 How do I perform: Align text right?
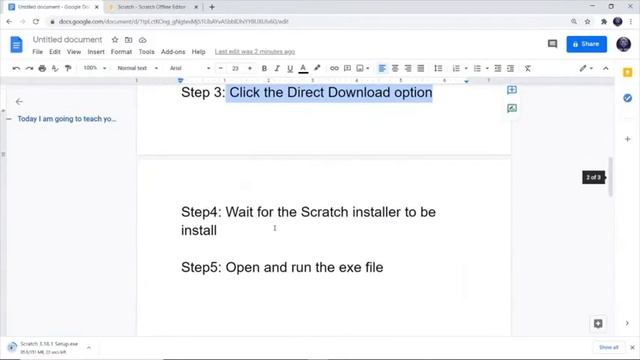click(x=408, y=69)
